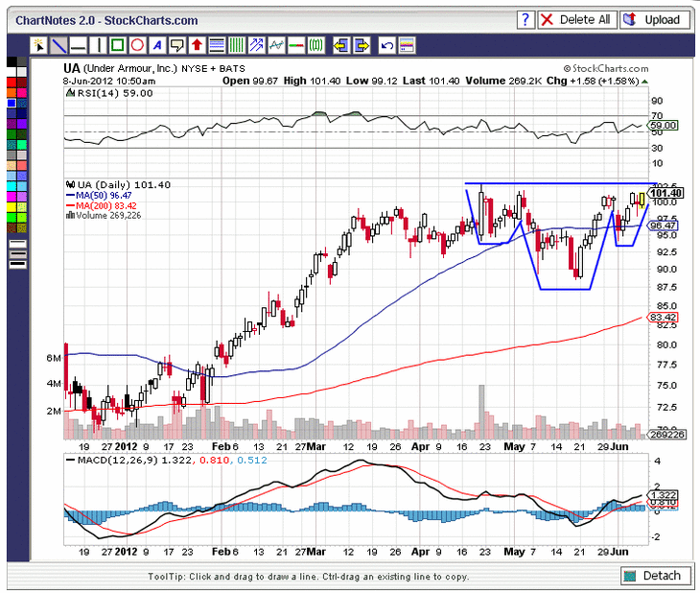Click the Delete All button
700x593 pixels.
[577, 20]
